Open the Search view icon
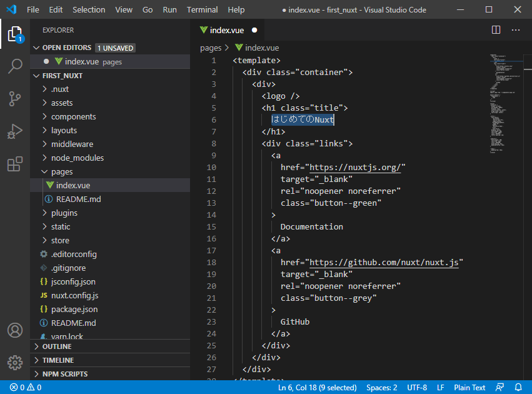 pos(15,66)
